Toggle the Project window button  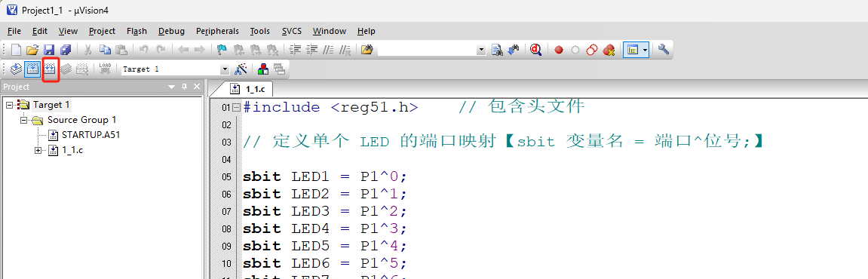tap(632, 50)
